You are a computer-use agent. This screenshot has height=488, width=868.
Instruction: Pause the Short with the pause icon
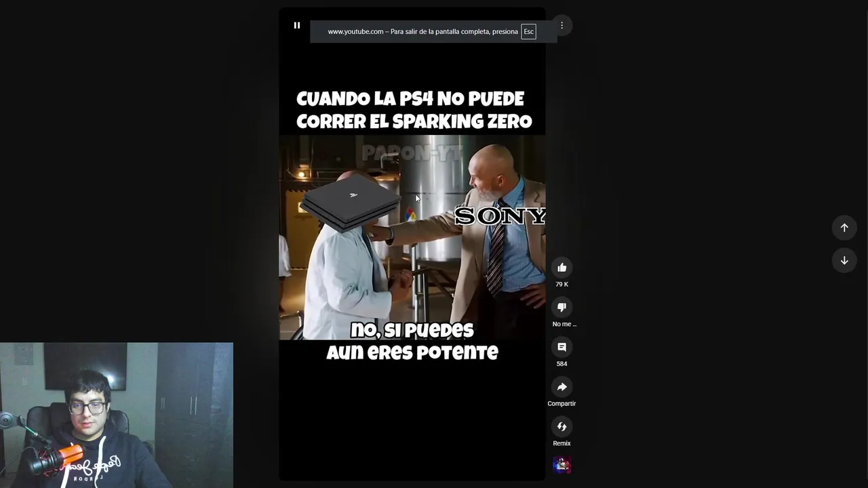[x=296, y=26]
